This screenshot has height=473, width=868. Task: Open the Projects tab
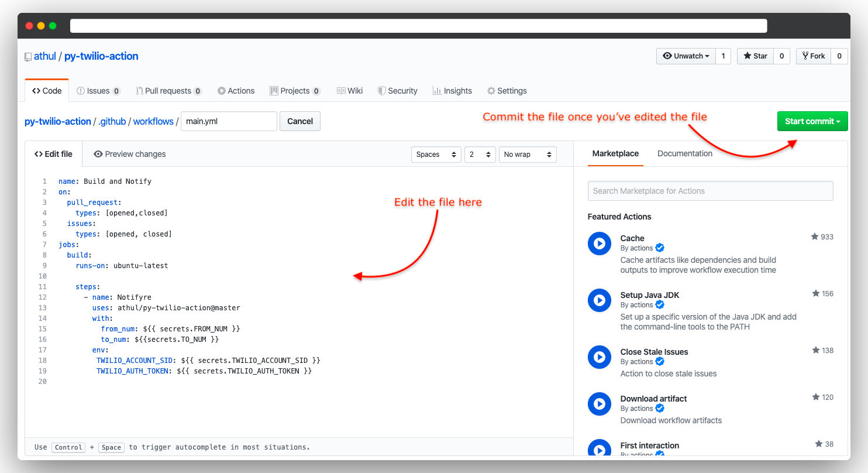pos(295,91)
